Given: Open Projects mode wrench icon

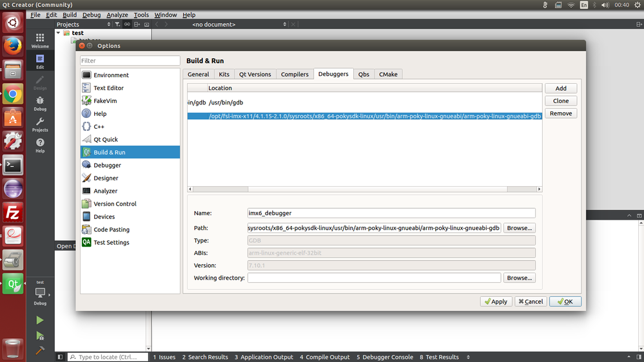Looking at the screenshot, I should 40,124.
